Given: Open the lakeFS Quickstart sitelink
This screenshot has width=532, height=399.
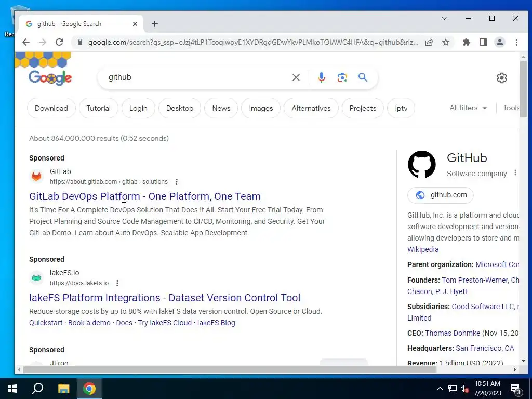Looking at the screenshot, I should pyautogui.click(x=46, y=323).
